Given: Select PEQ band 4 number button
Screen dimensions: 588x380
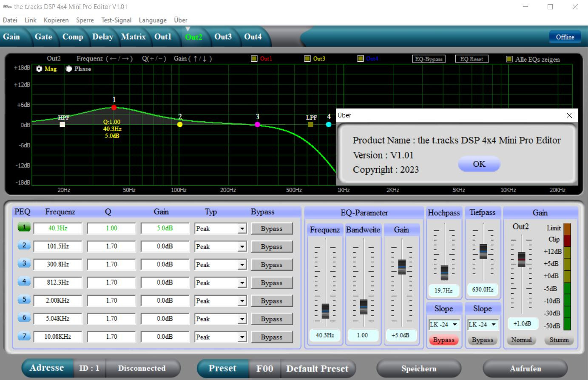Looking at the screenshot, I should pos(24,282).
